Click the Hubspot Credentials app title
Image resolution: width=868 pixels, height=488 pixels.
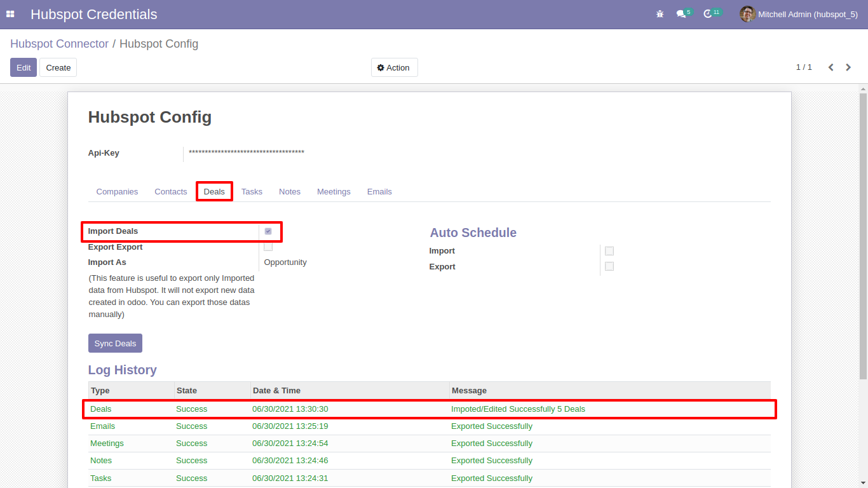[x=94, y=14]
